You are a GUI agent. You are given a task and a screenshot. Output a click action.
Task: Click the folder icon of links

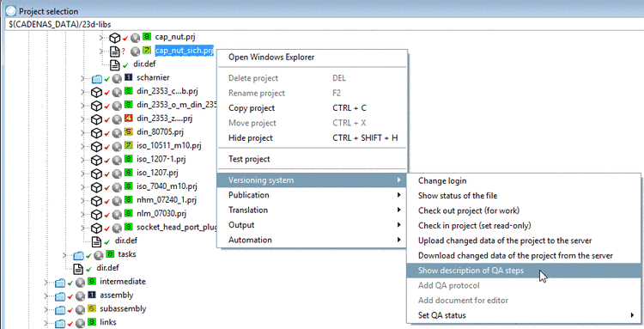click(60, 323)
